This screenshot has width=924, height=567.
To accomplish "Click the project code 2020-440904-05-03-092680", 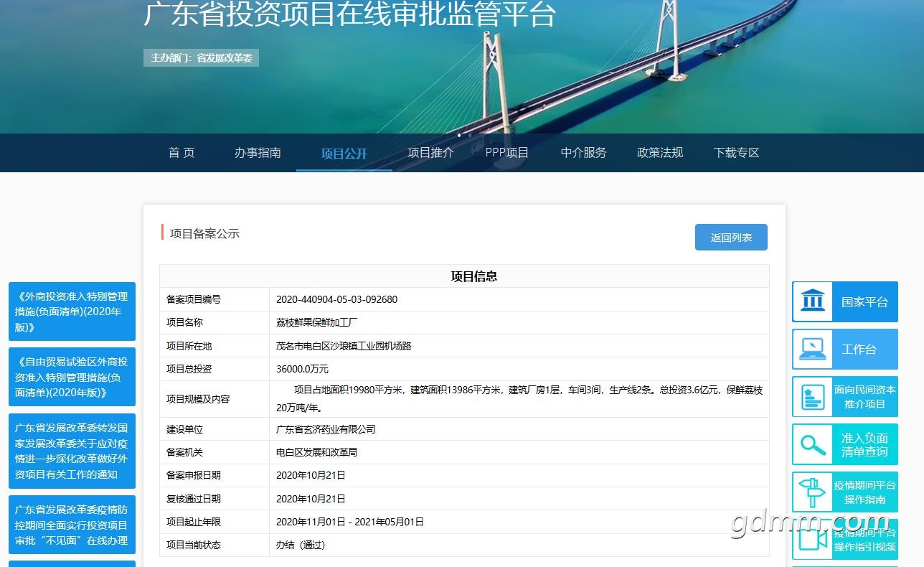I will click(336, 299).
